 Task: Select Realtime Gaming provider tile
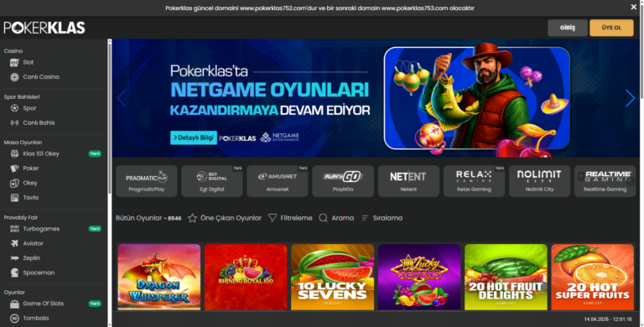605,181
